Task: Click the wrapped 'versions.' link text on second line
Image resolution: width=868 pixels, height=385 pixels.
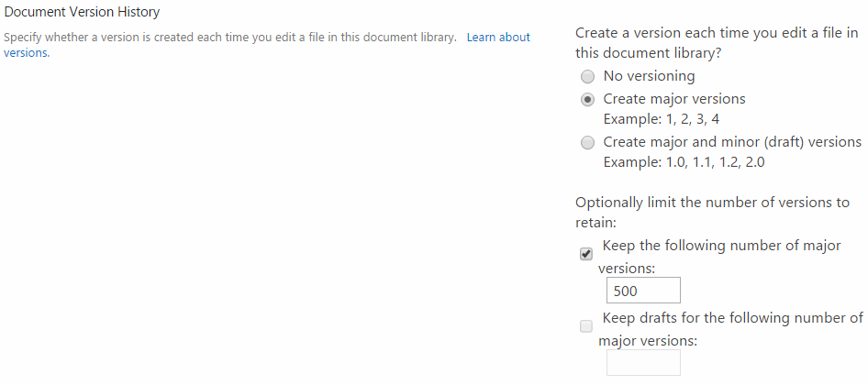Action: 27,54
